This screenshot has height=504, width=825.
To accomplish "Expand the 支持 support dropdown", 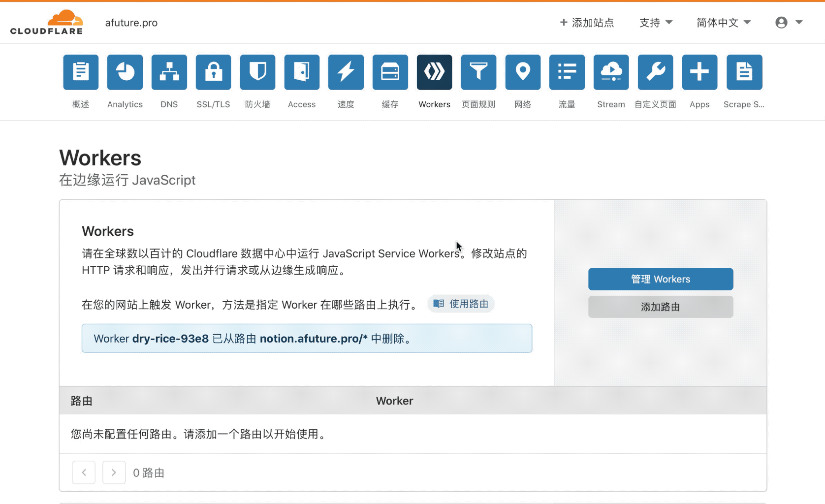I will [656, 23].
